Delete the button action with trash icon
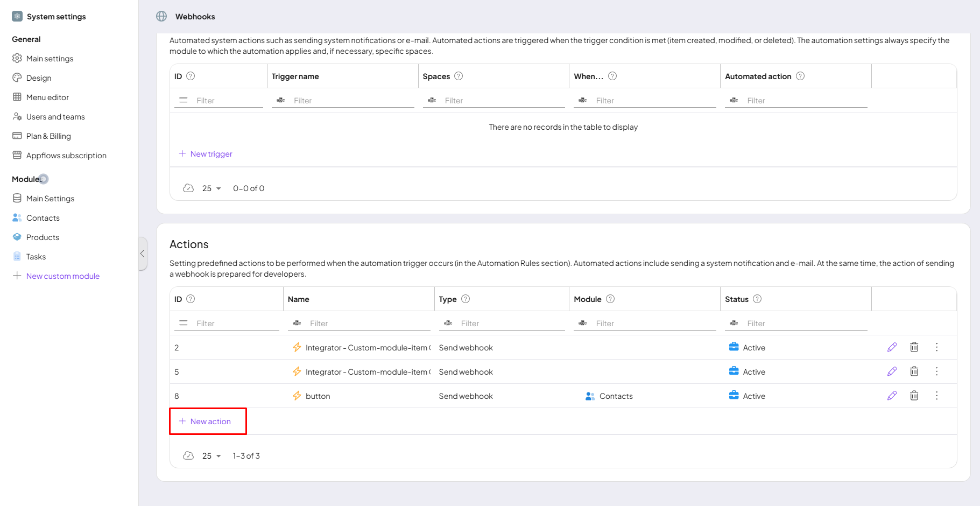Screen dimensions: 980x506 pos(914,396)
